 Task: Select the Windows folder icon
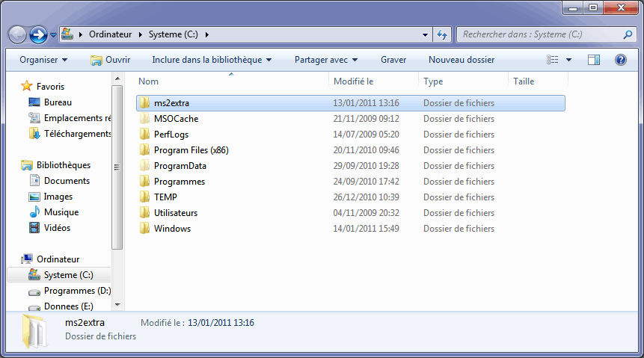[x=145, y=229]
